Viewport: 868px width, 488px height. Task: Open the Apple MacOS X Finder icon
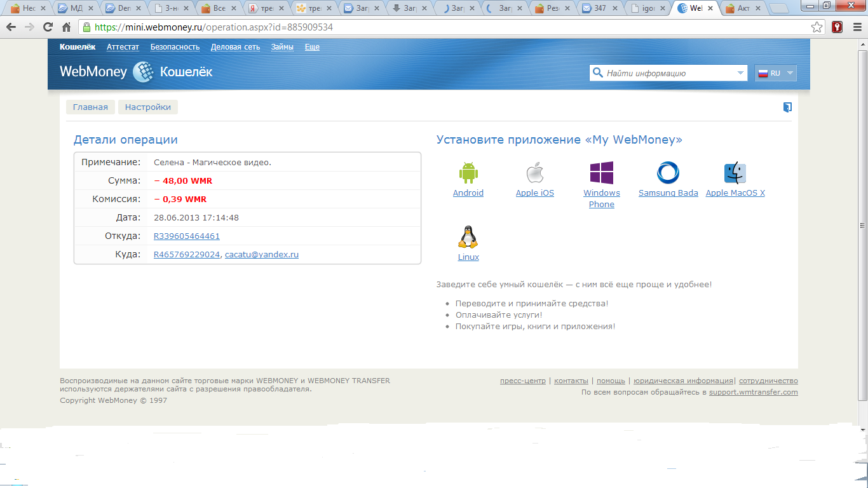(x=735, y=173)
